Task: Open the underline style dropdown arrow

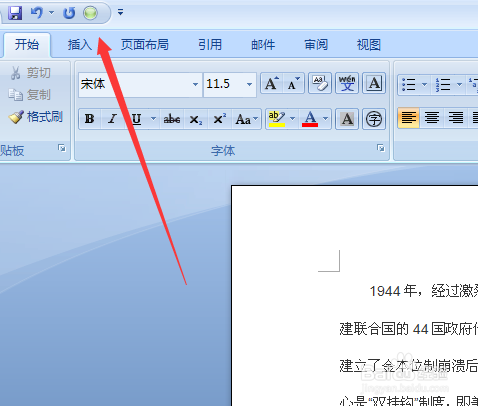Action: coord(153,119)
